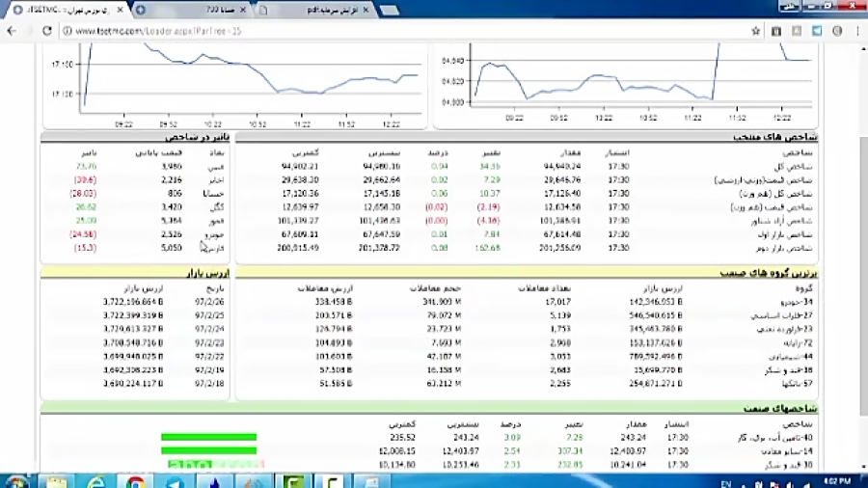The height and width of the screenshot is (488, 868).
Task: Click the date cell 97/2/26
Action: coord(209,302)
